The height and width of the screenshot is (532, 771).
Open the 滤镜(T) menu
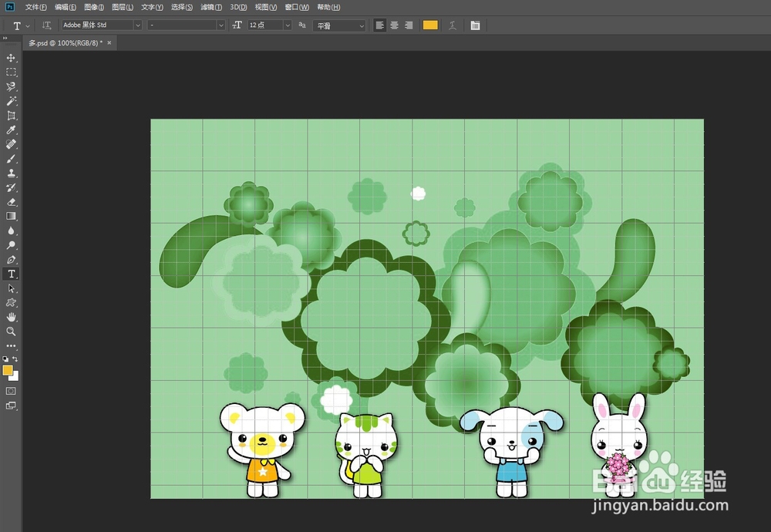(x=211, y=7)
